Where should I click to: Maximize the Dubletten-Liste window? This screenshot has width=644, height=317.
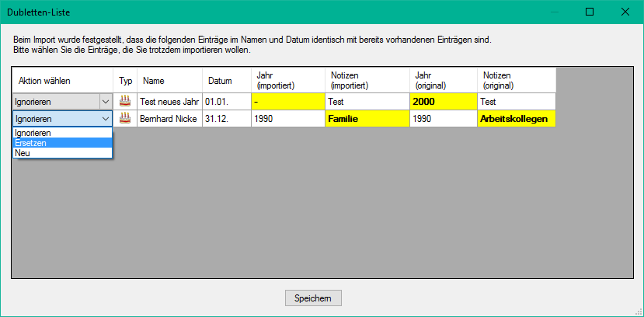tap(590, 12)
